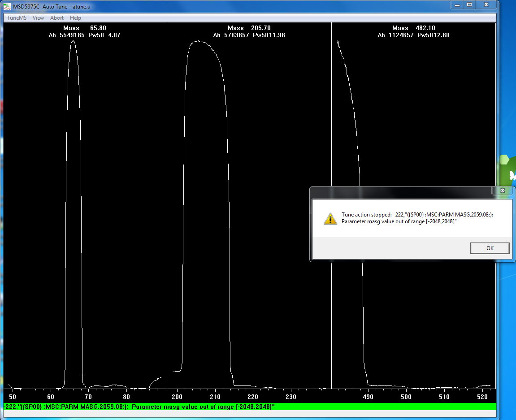Close the MSD5975C Auto Tune window

[486, 4]
